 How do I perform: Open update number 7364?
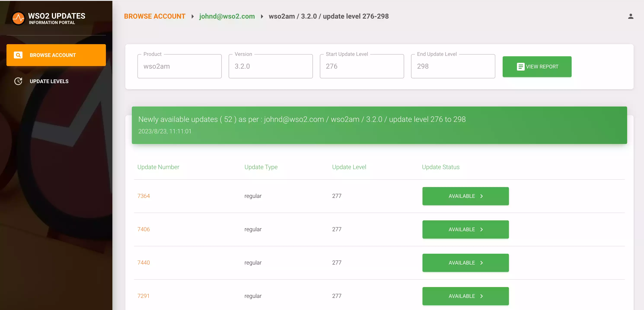(x=144, y=196)
